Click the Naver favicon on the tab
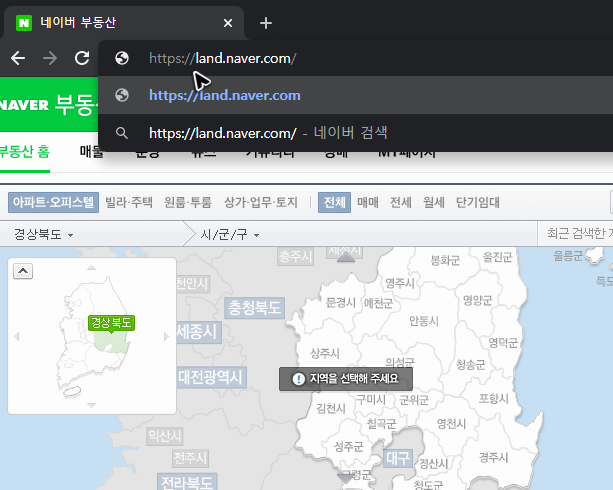The width and height of the screenshot is (613, 490). click(x=24, y=23)
